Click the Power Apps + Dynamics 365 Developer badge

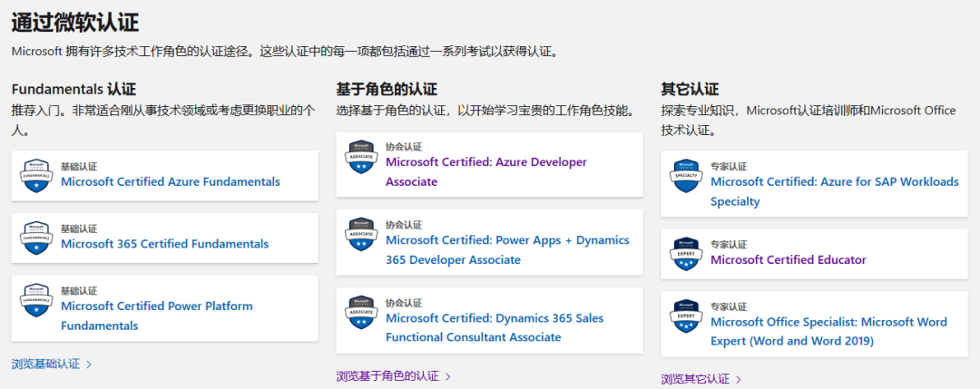pos(360,235)
